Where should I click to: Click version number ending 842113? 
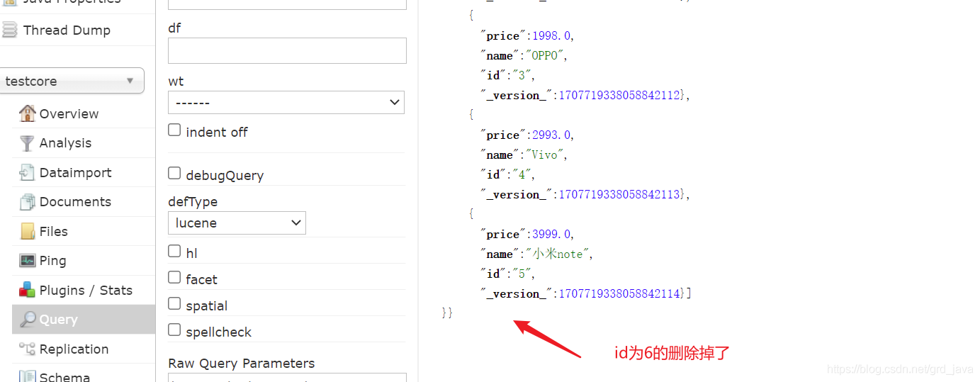click(x=619, y=194)
